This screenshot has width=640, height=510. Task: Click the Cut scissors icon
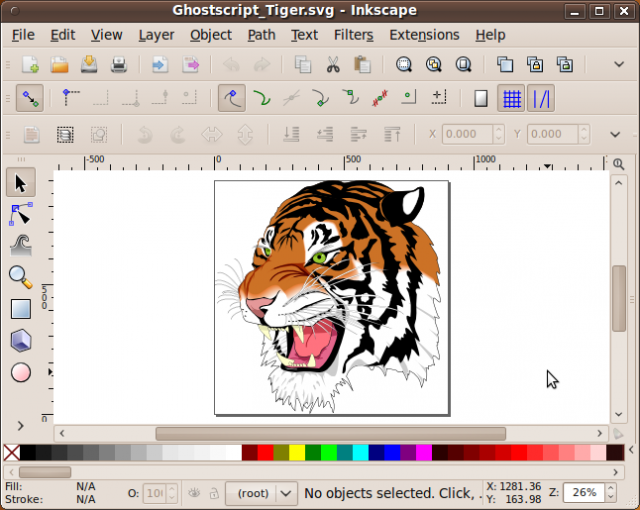click(333, 65)
